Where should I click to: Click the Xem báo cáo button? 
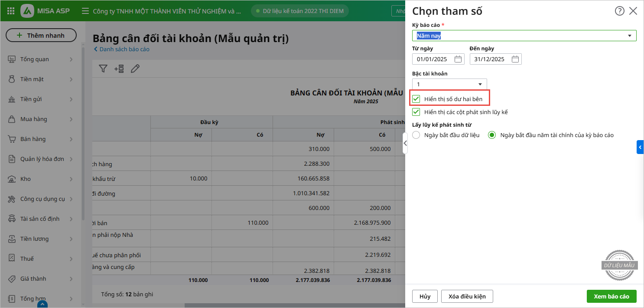coord(611,296)
